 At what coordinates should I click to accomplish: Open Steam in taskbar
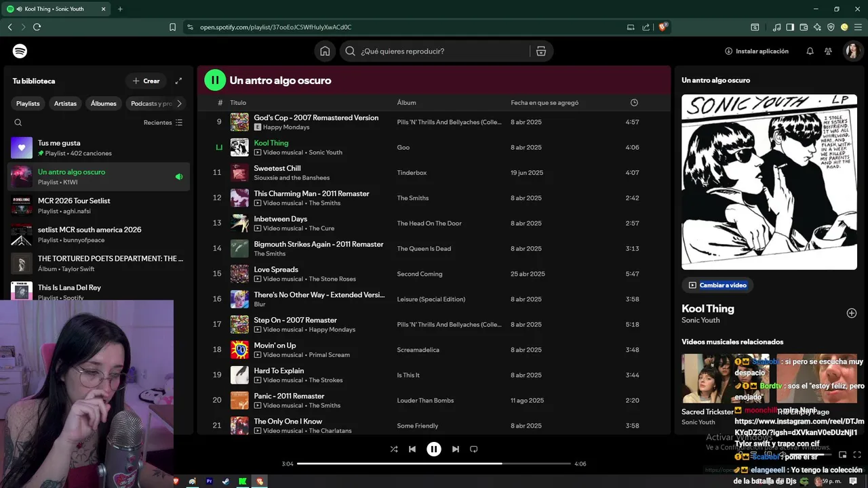click(226, 481)
